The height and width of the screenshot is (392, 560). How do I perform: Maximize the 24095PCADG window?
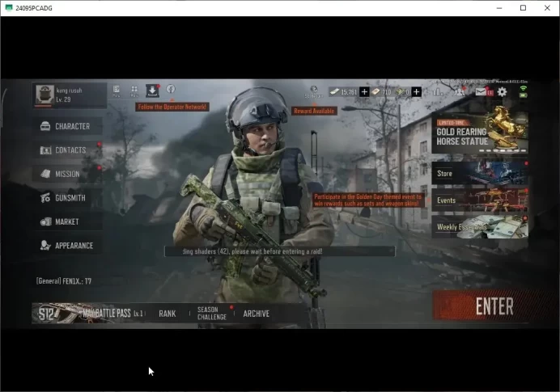click(523, 8)
